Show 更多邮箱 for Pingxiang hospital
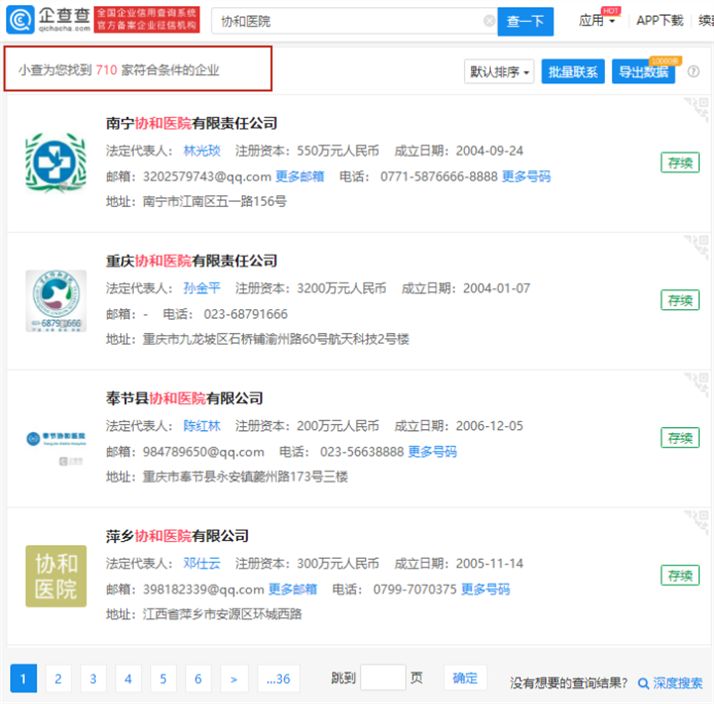714x704 pixels. (x=293, y=589)
